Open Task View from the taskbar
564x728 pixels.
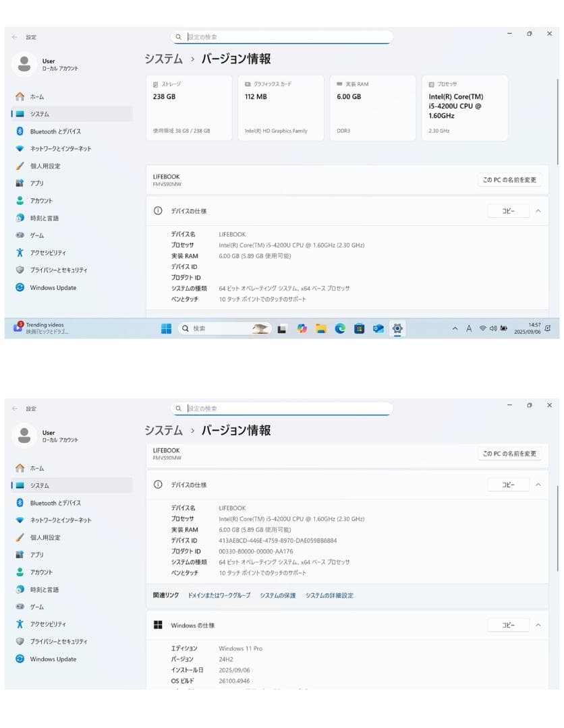[282, 328]
